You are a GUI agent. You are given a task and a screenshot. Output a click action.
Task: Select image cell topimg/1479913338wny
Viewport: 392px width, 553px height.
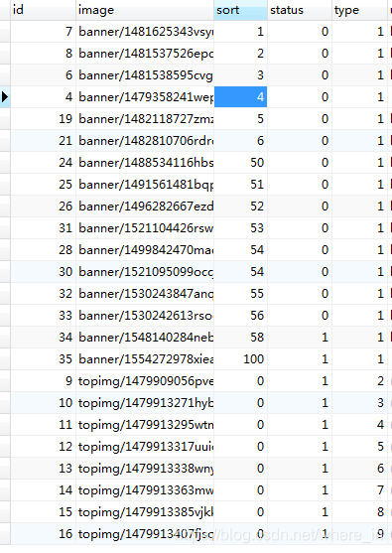point(145,469)
